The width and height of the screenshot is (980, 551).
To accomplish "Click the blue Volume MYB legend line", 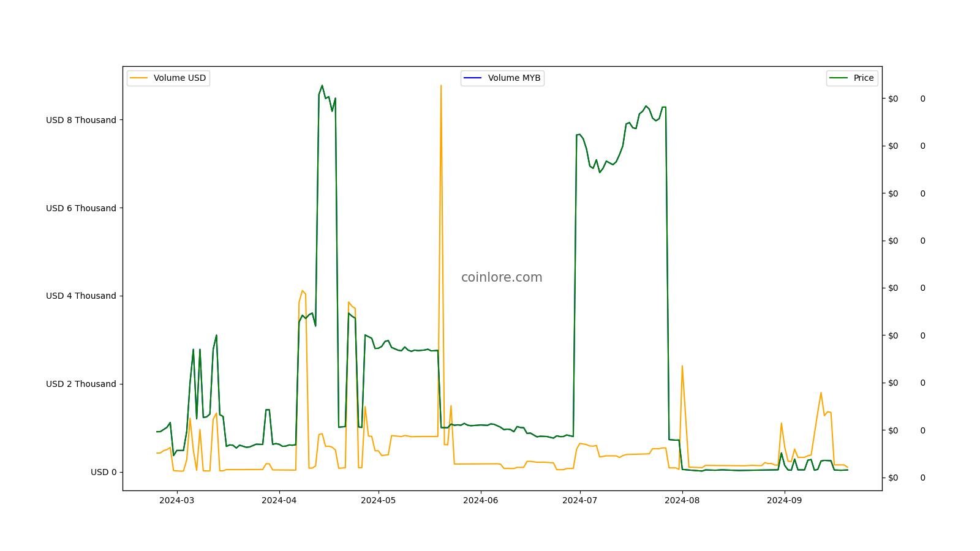I will 473,78.
